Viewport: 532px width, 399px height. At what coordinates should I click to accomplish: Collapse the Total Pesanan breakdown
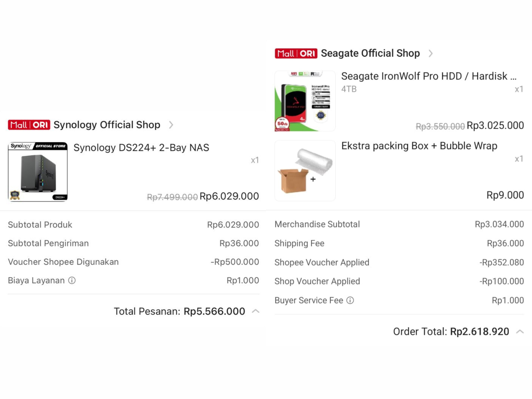point(255,311)
